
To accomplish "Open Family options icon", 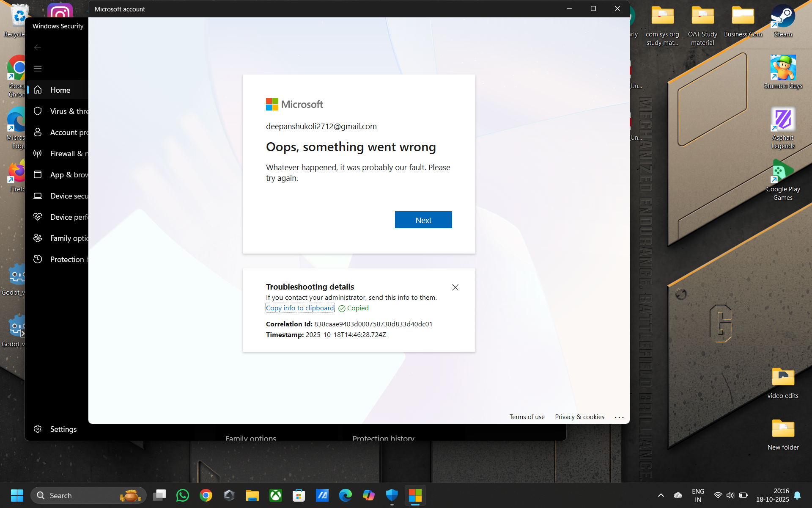I will [x=38, y=238].
